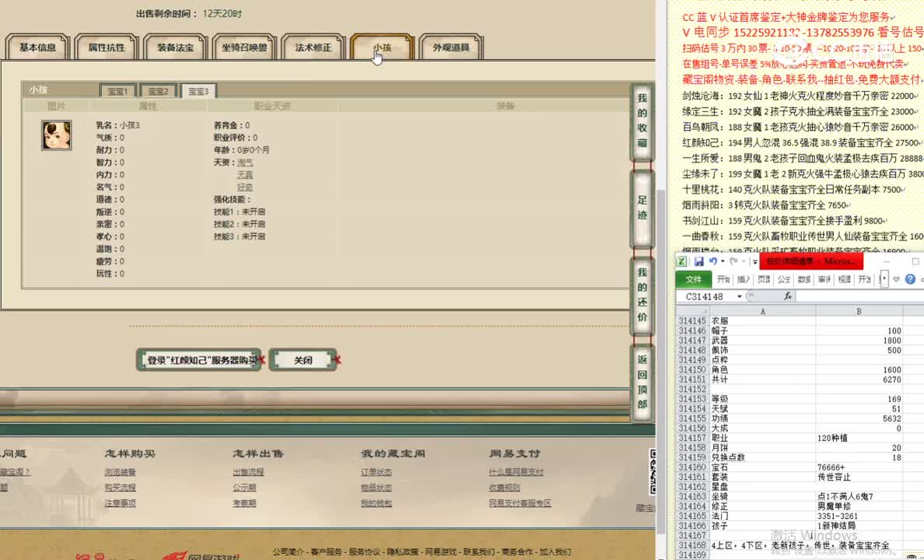Click the Excel application icon in the title bar
The width and height of the screenshot is (924, 560).
point(681,261)
